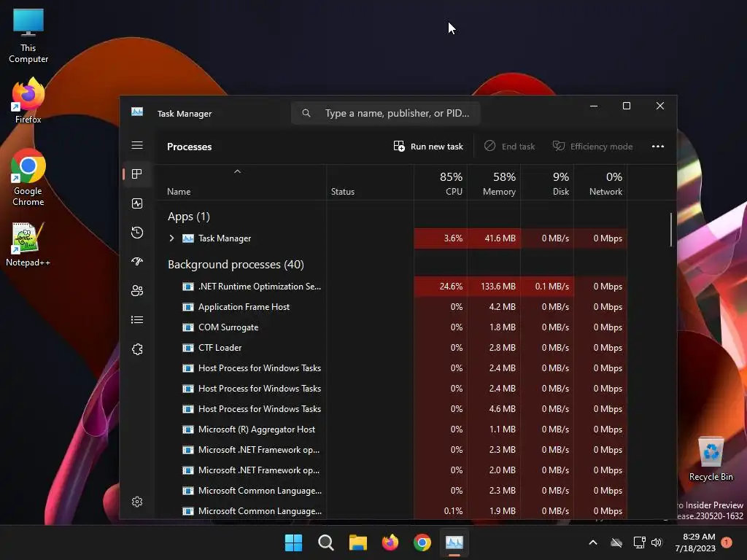Click the Apps (1) group header

point(189,217)
